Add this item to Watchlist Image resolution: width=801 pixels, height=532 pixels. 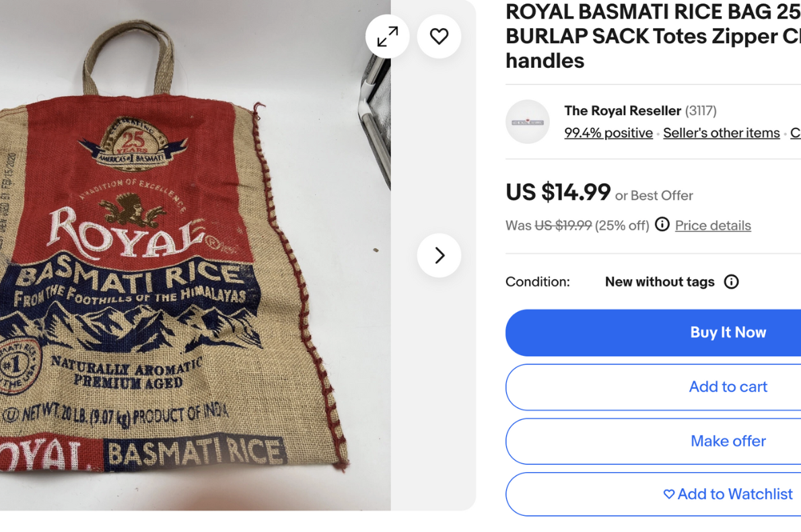coord(734,494)
